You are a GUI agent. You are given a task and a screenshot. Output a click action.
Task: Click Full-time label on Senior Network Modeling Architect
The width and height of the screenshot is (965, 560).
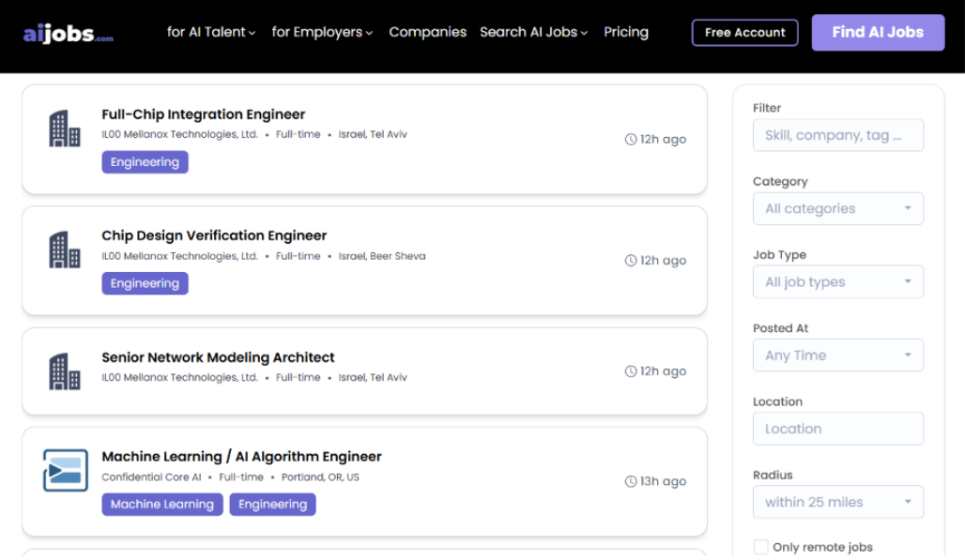click(x=298, y=377)
